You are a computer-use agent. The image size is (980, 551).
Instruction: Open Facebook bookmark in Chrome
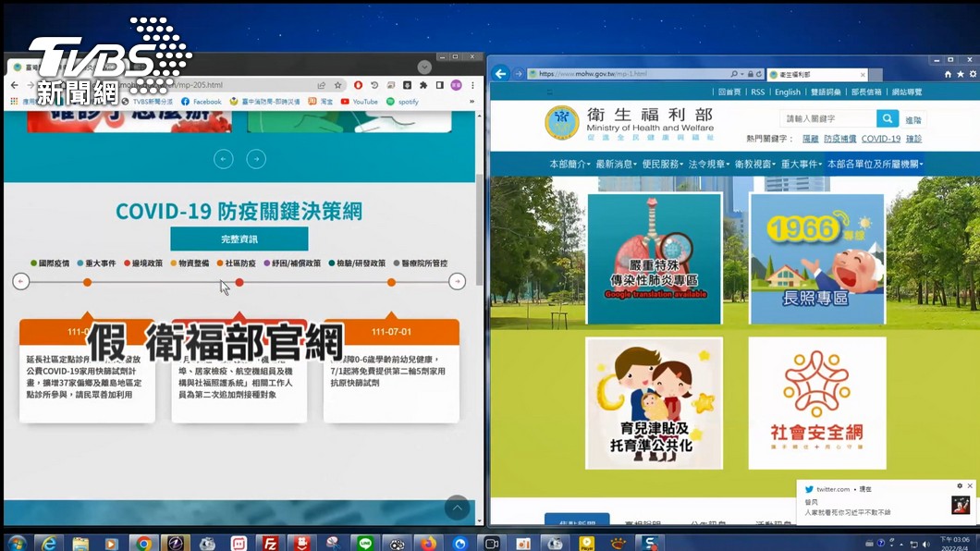pos(202,101)
